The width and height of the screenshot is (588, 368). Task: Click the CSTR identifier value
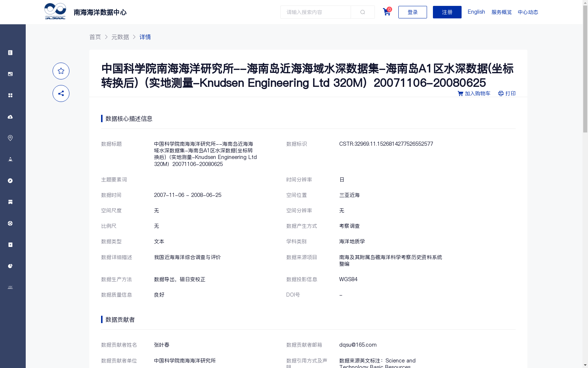pos(386,144)
